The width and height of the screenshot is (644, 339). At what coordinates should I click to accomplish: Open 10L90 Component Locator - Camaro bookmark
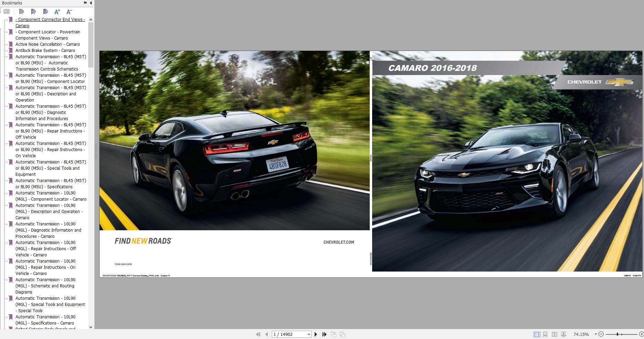click(x=51, y=196)
